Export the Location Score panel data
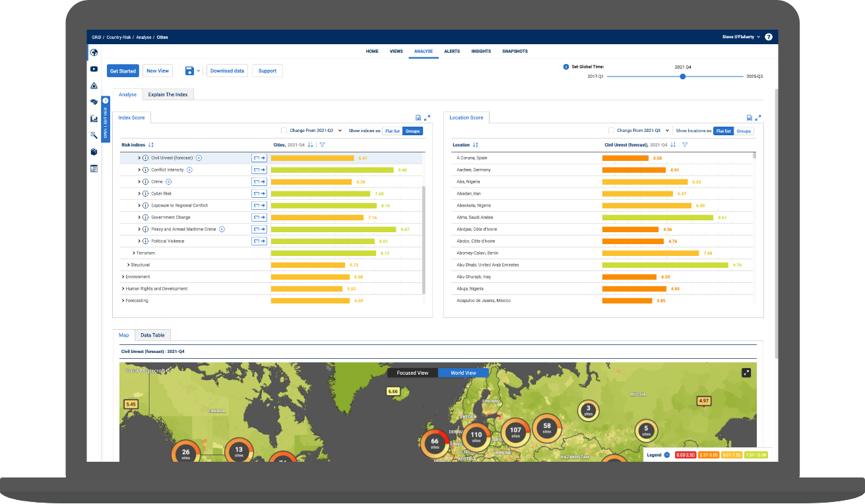The image size is (865, 504). (x=750, y=117)
